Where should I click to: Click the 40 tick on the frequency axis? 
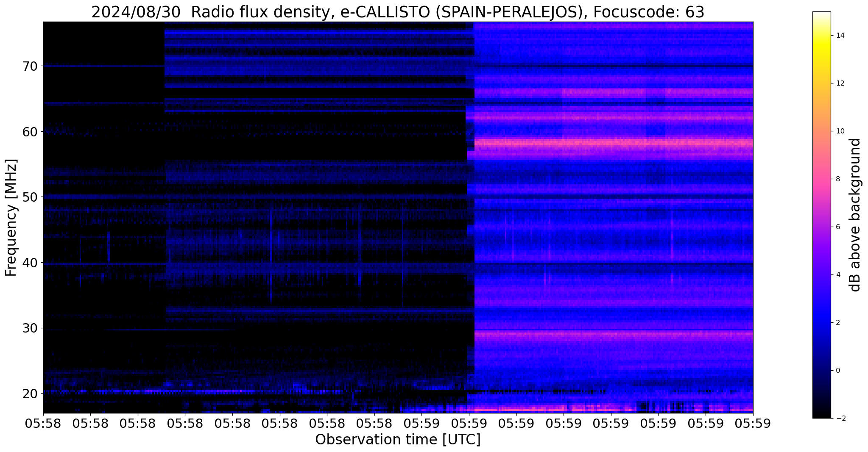click(x=30, y=263)
